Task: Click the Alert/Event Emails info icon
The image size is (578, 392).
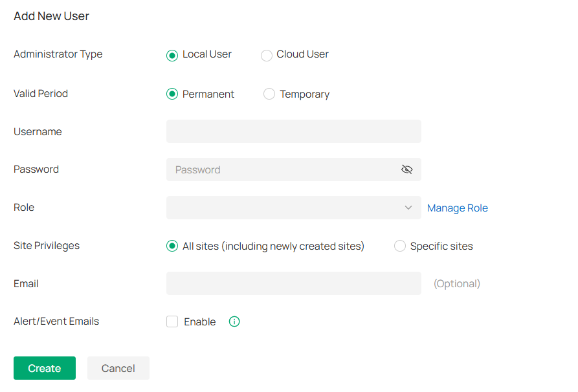Action: click(x=234, y=321)
